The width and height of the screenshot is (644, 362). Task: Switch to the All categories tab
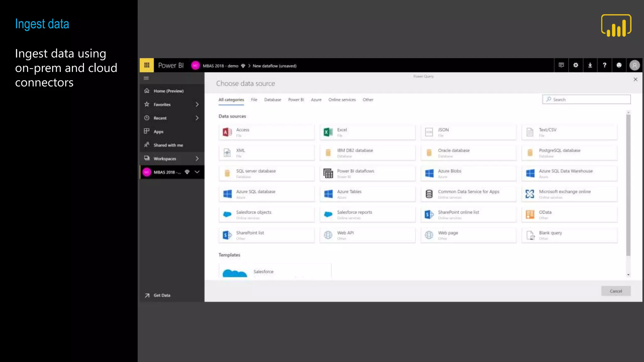(x=231, y=100)
